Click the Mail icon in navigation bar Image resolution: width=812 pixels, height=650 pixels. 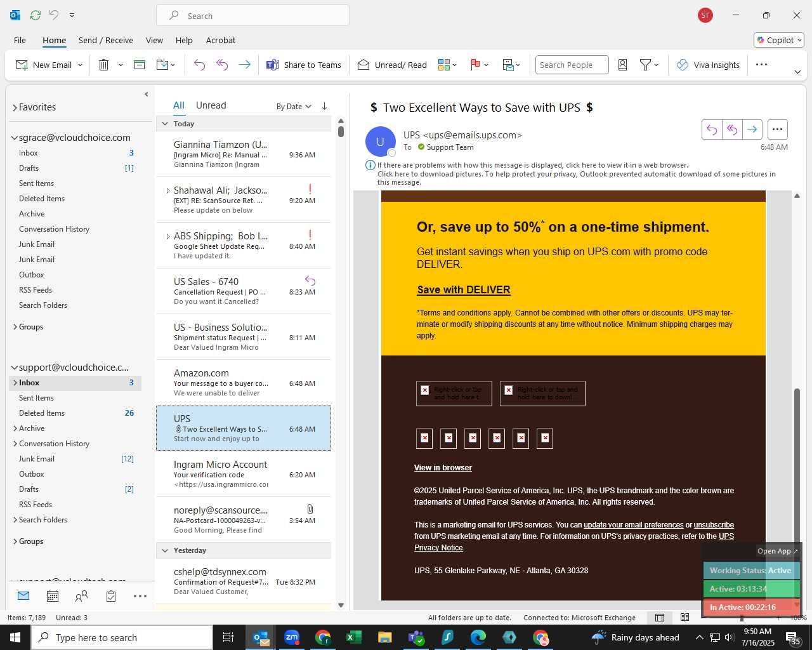[x=23, y=596]
